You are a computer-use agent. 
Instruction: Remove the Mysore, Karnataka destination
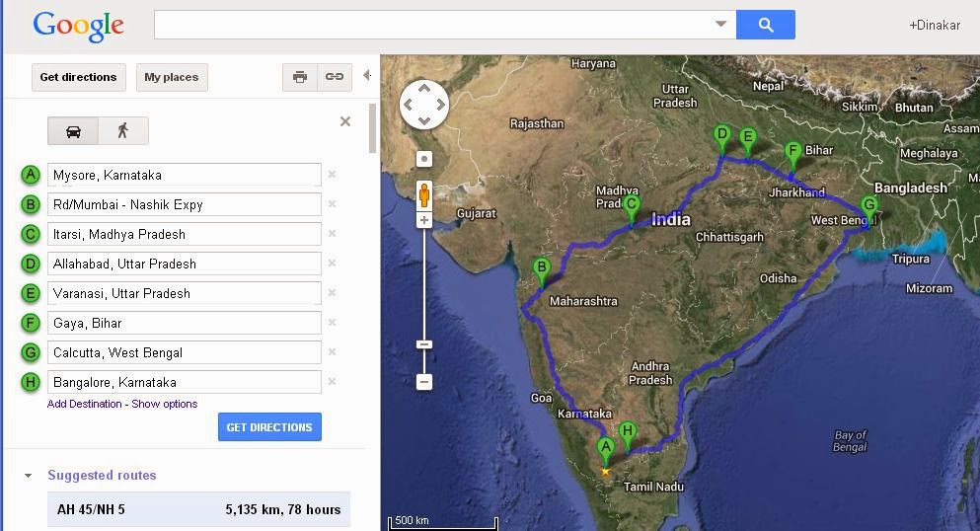pos(332,175)
